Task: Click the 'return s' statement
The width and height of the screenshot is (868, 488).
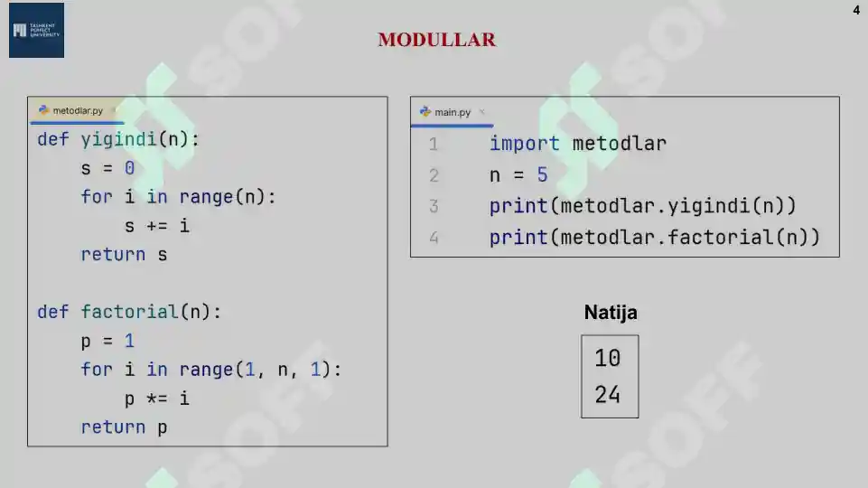Action: pyautogui.click(x=124, y=255)
